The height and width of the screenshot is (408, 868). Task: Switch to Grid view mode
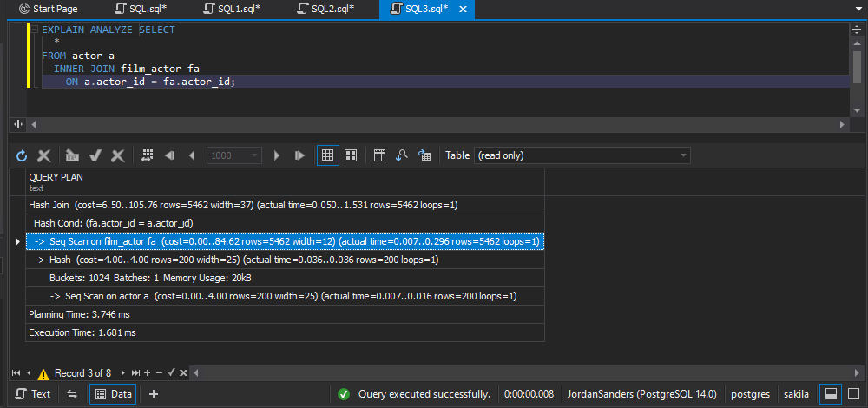click(x=327, y=155)
